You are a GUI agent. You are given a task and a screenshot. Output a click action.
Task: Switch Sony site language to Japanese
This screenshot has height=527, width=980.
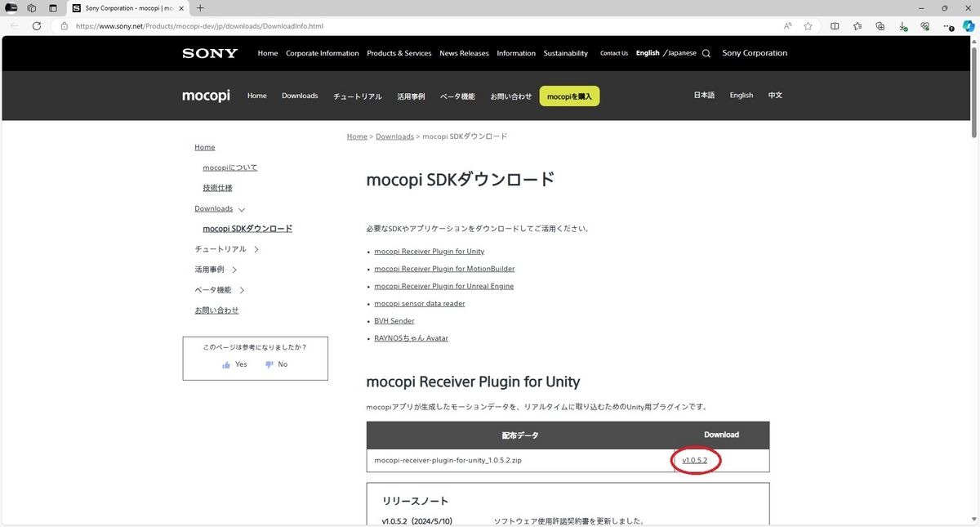(x=682, y=53)
